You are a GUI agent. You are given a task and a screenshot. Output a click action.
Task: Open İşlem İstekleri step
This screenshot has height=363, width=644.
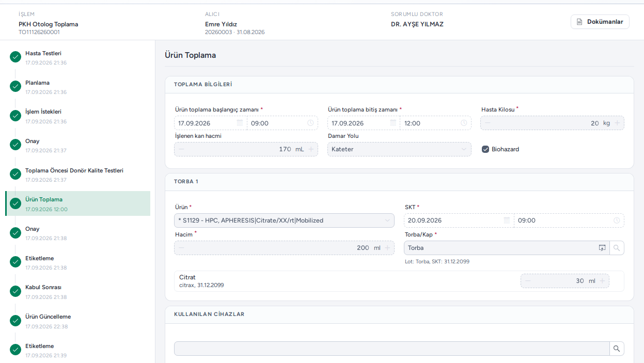[77, 116]
